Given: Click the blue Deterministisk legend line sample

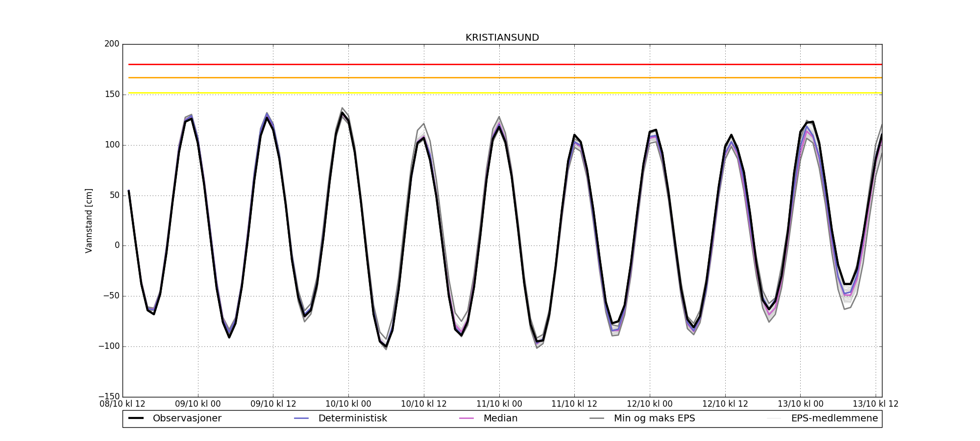Looking at the screenshot, I should pyautogui.click(x=301, y=418).
